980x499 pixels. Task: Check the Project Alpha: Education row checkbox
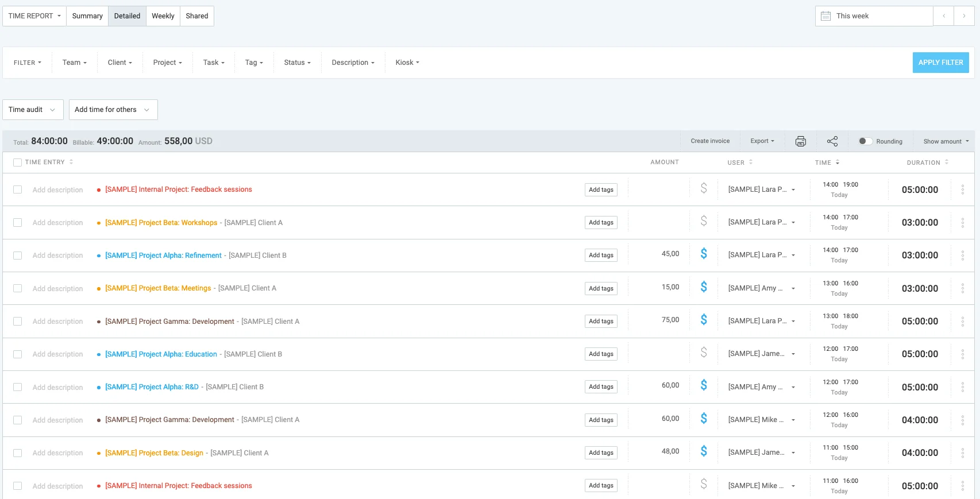18,354
